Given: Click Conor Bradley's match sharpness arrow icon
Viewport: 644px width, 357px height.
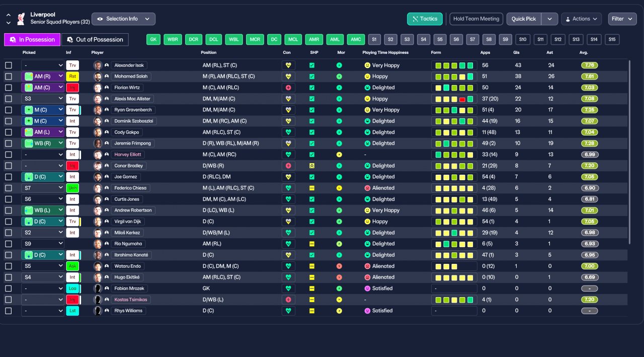Looking at the screenshot, I should pos(312,166).
